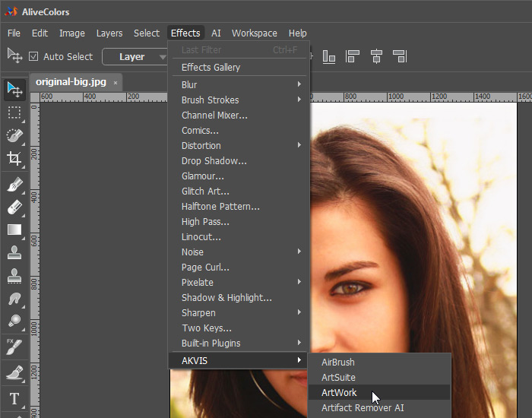Screen dimensions: 532x418
Task: Open the AKVIS submenu entry
Action: (239, 360)
